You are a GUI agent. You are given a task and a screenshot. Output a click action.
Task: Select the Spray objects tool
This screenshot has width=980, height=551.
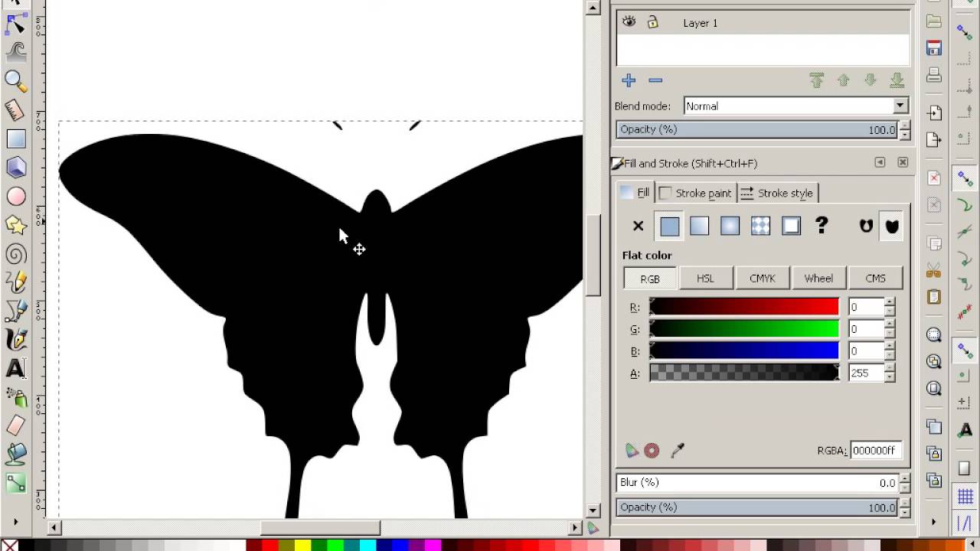[x=15, y=397]
